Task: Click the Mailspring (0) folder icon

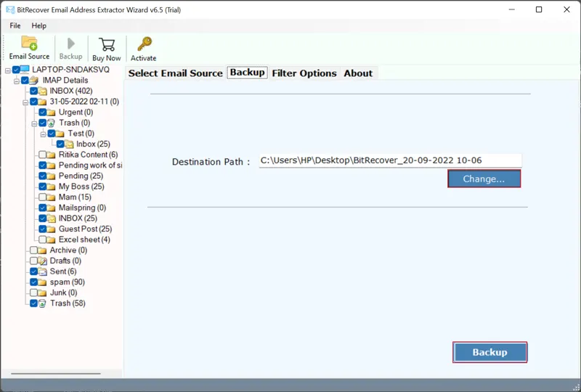Action: 51,208
